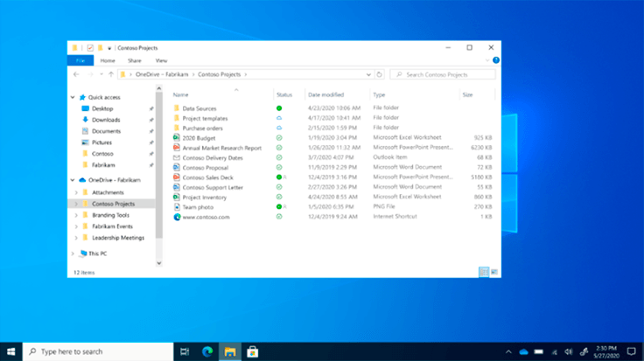Go up one folder level arrow
644x361 pixels.
111,74
